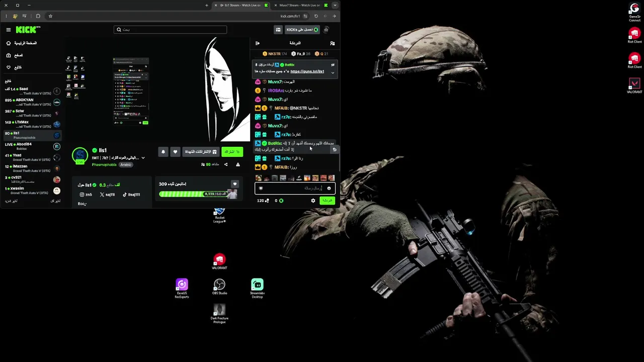Image resolution: width=644 pixels, height=362 pixels.
Task: Open the Saad channel in followed list
Action: coord(33,91)
